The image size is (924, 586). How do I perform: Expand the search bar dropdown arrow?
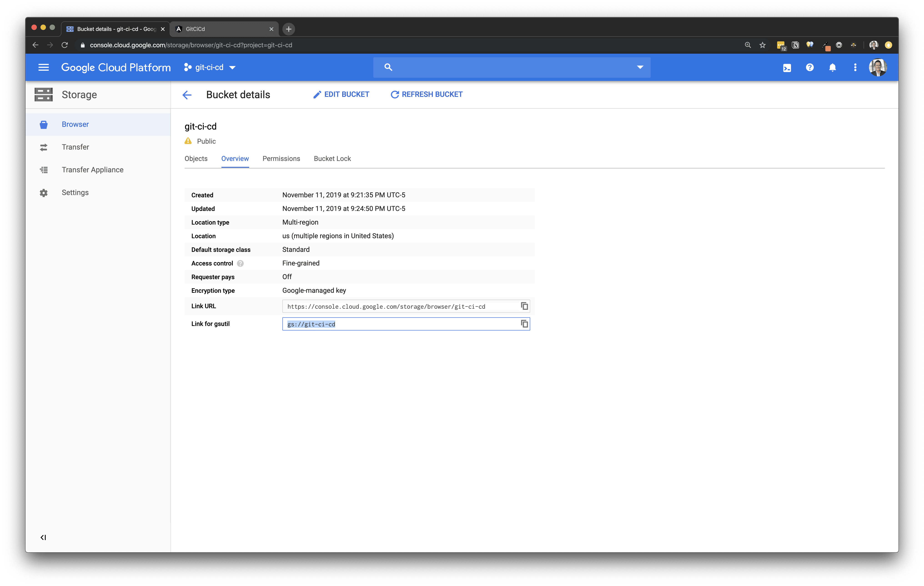point(640,68)
